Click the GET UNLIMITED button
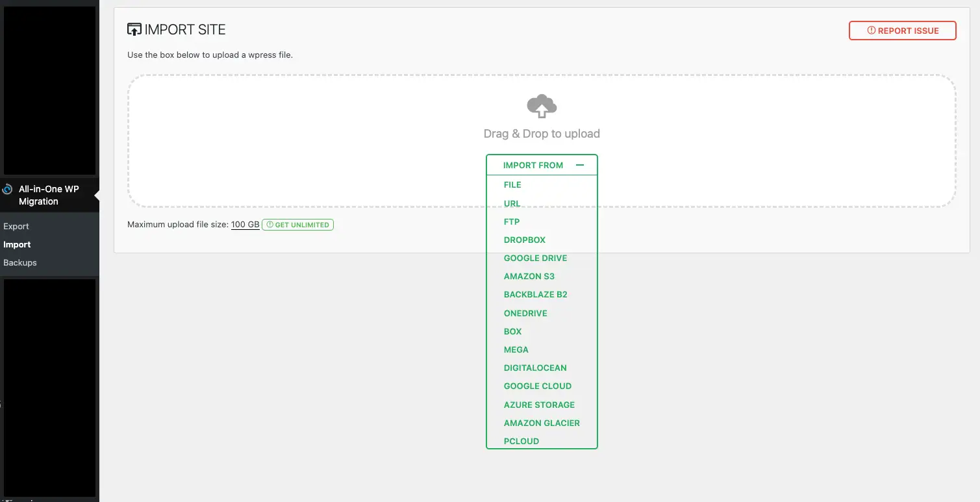Image resolution: width=980 pixels, height=502 pixels. 297,225
